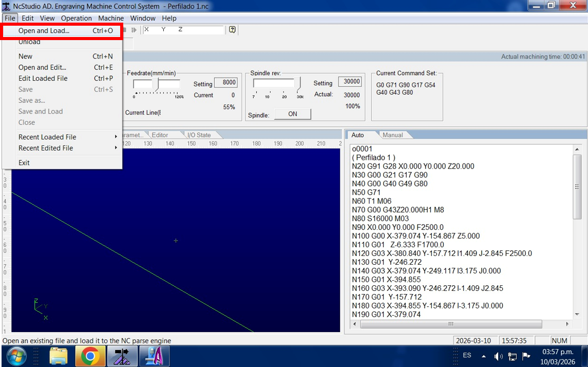588x367 pixels.
Task: Open the Window menu
Action: 142,18
